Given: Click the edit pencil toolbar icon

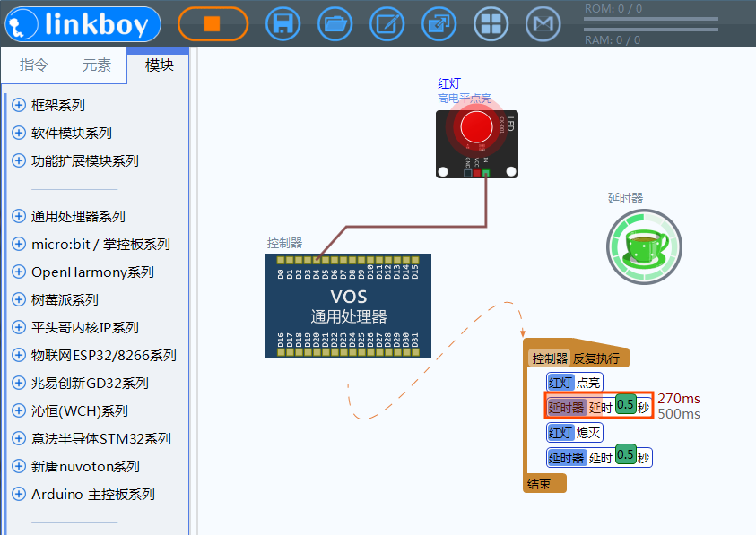Looking at the screenshot, I should 387,23.
